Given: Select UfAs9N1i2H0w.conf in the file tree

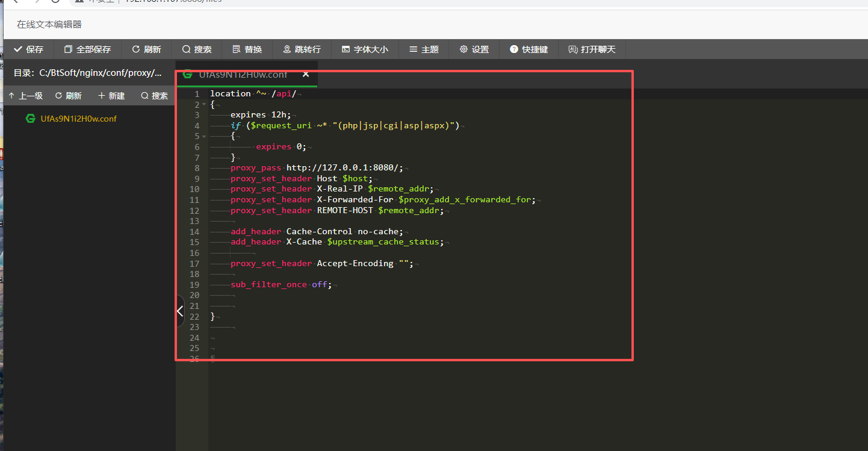Looking at the screenshot, I should [x=78, y=119].
